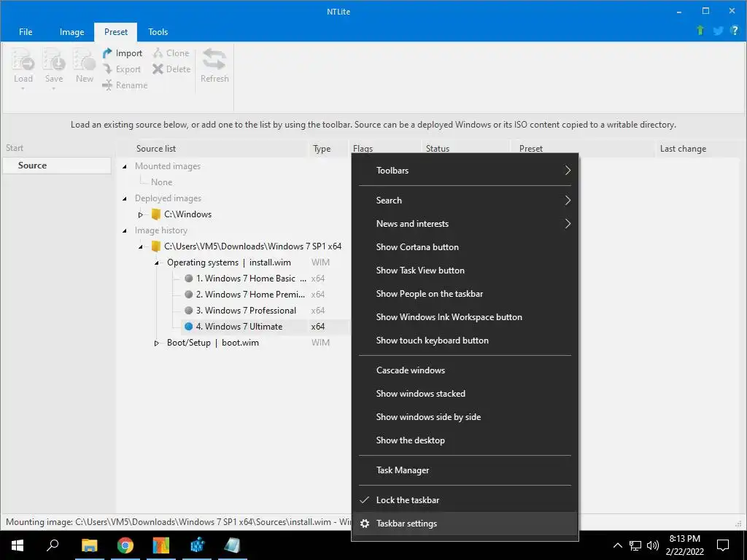Collapse the Image history group
Image resolution: width=747 pixels, height=560 pixels.
tap(125, 230)
